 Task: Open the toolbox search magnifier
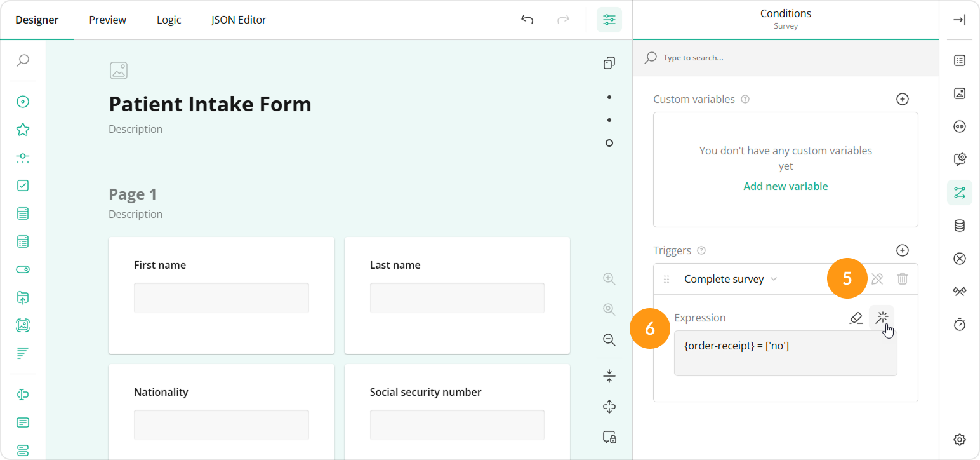tap(22, 60)
